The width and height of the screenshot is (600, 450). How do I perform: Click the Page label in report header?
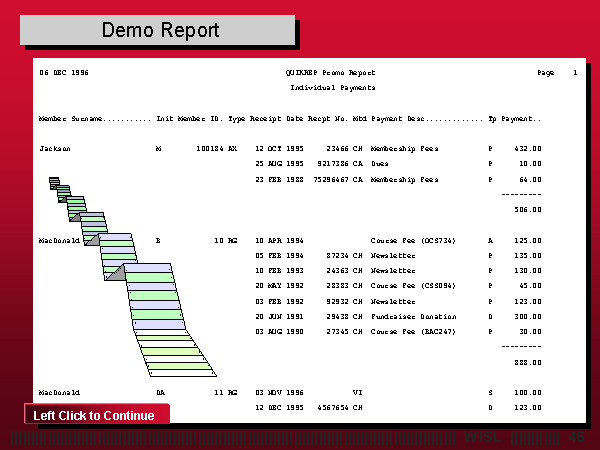pos(545,73)
